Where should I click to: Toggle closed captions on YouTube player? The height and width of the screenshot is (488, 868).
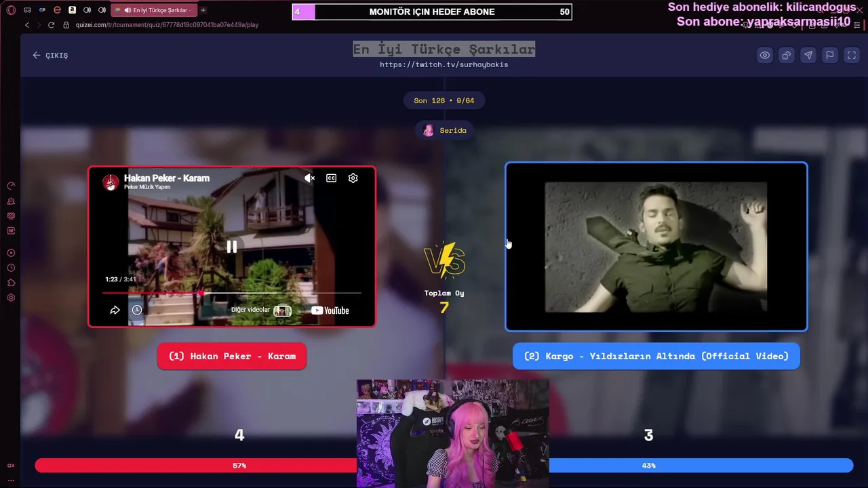pos(331,178)
